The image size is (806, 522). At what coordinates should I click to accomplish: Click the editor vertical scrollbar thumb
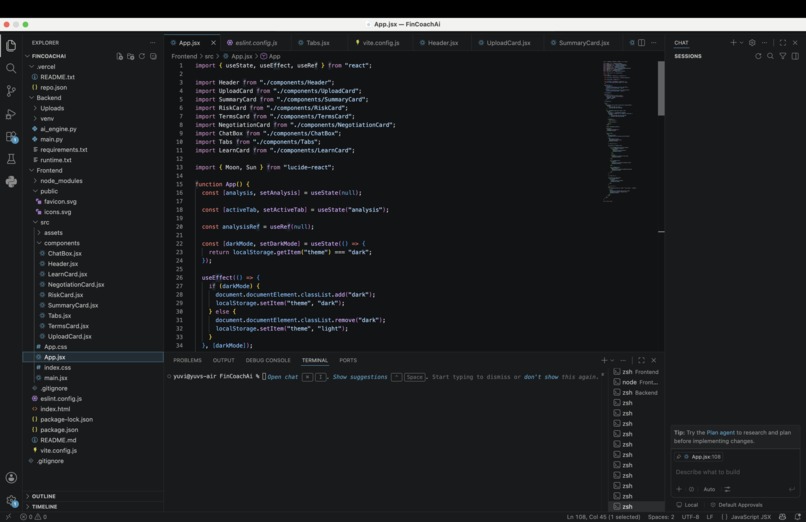click(x=661, y=88)
